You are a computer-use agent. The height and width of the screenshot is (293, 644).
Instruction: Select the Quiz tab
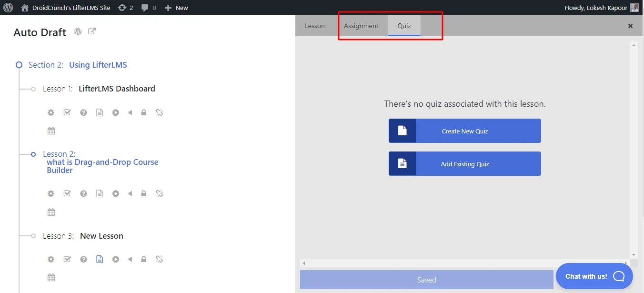404,26
